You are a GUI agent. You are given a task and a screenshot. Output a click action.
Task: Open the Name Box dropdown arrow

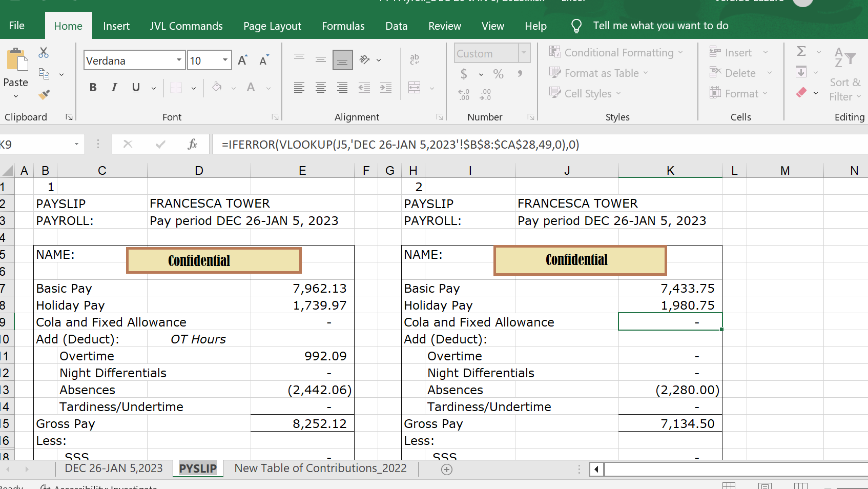click(x=76, y=145)
